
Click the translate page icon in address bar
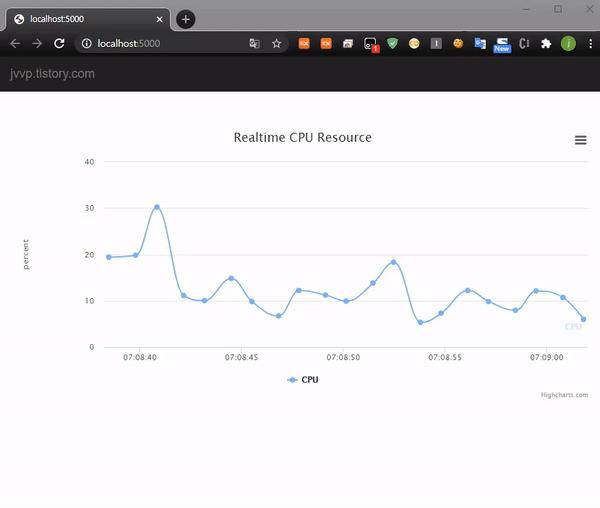254,44
